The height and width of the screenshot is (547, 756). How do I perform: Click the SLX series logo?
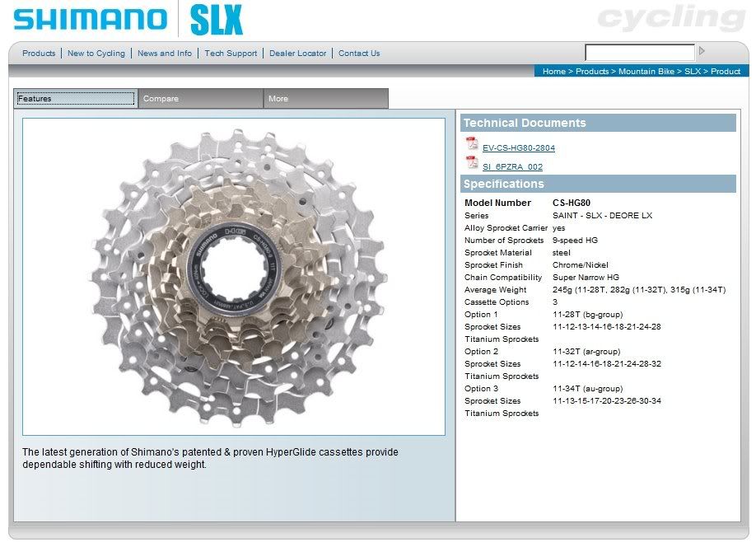click(217, 21)
